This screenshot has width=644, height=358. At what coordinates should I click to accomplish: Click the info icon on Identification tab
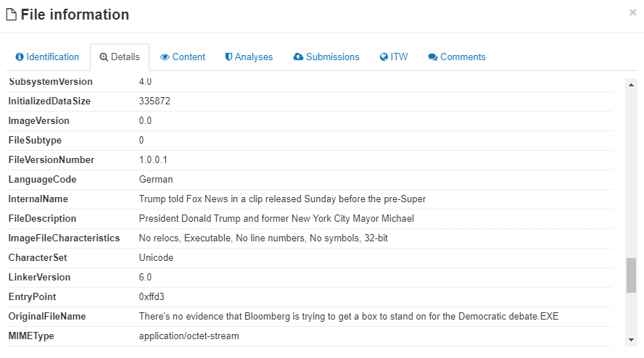coord(20,57)
